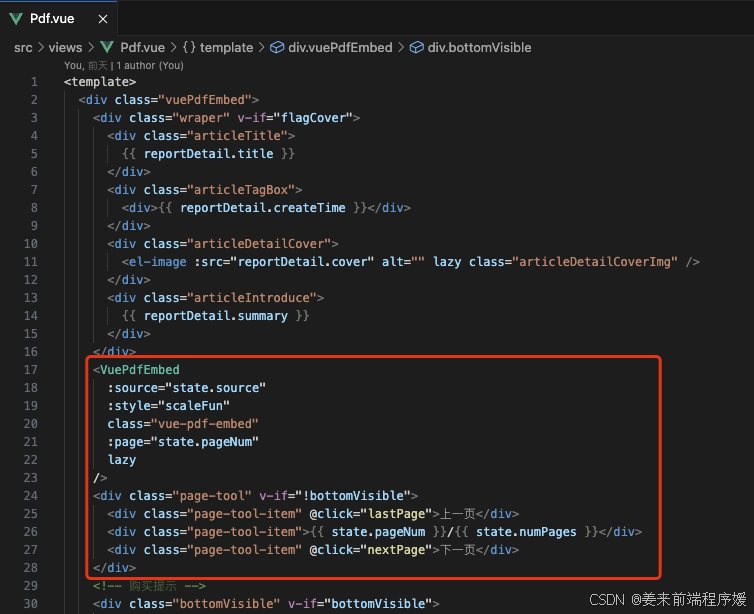Close the Pdf.vue tab

coord(102,19)
